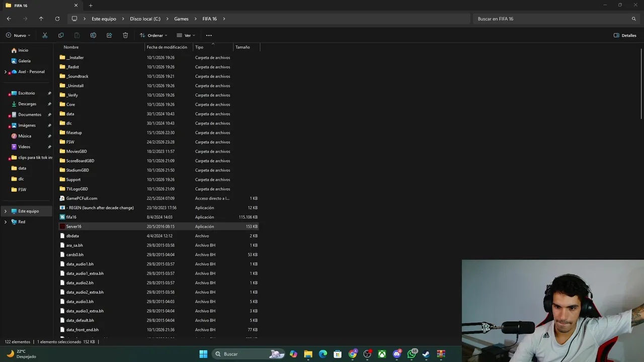Open WhatsApp from taskbar
The image size is (644, 362).
click(x=412, y=354)
